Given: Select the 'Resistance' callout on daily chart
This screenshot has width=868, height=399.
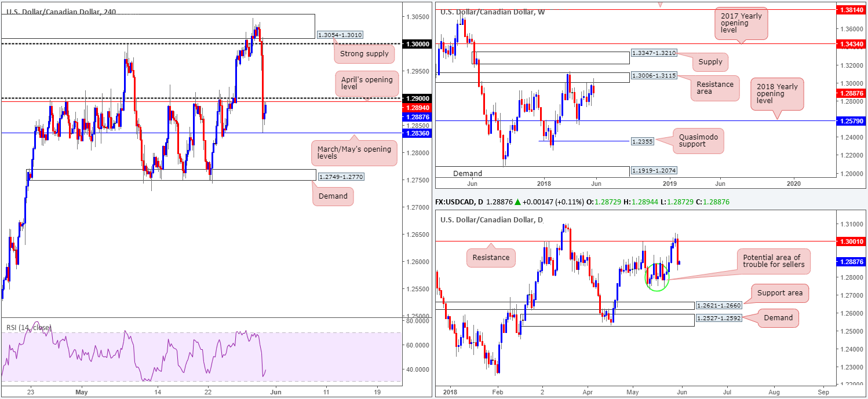Looking at the screenshot, I should [491, 257].
